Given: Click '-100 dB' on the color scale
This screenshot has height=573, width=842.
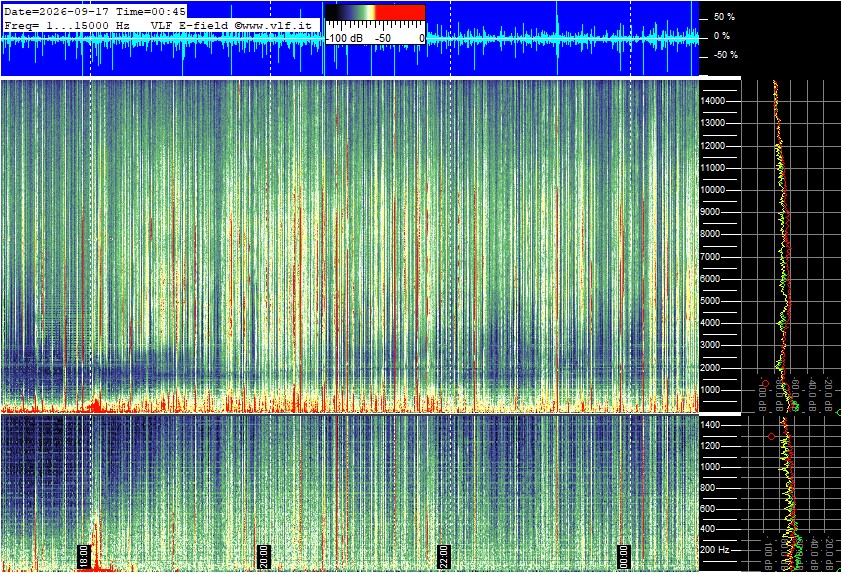Looking at the screenshot, I should click(344, 38).
